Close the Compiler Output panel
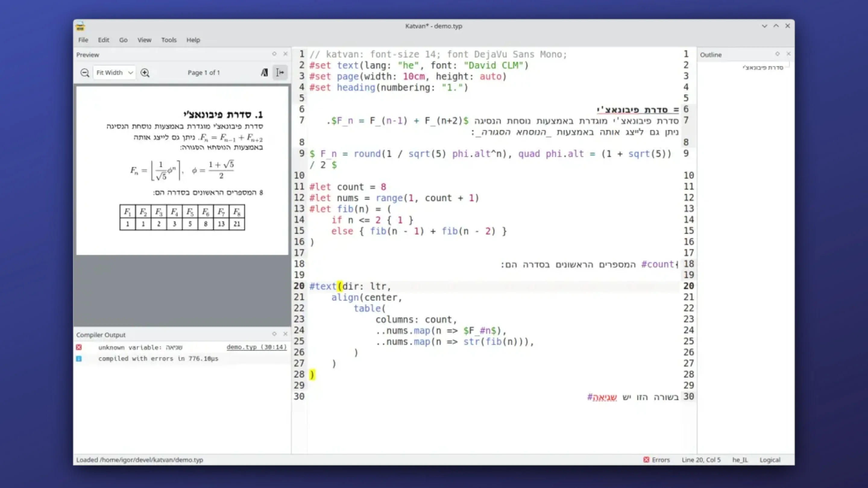Screen dimensions: 868x488 tap(285, 334)
